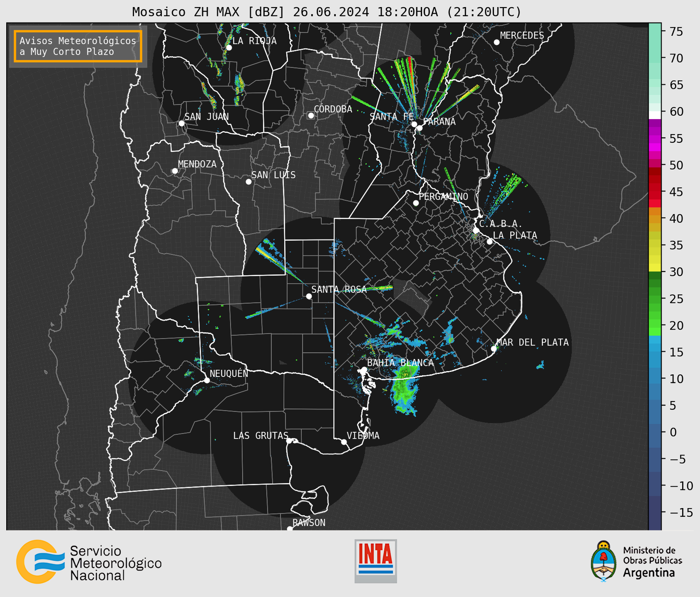Click the 0 dBZ colorbar label
700x597 pixels.
pos(673,432)
